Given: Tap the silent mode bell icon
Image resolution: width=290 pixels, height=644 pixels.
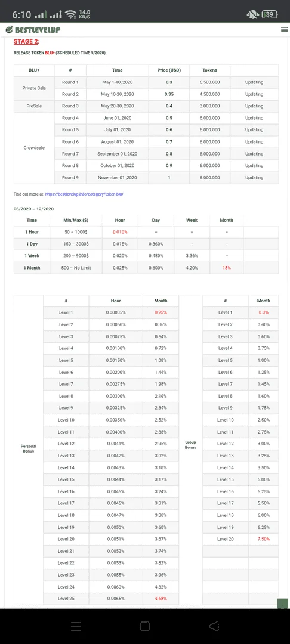Looking at the screenshot, I should point(251,15).
